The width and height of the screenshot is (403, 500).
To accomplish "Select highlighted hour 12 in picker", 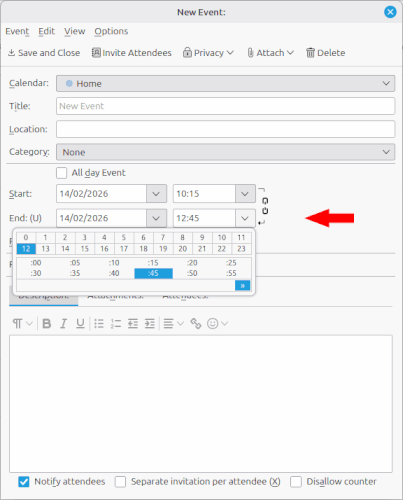I will pyautogui.click(x=26, y=249).
